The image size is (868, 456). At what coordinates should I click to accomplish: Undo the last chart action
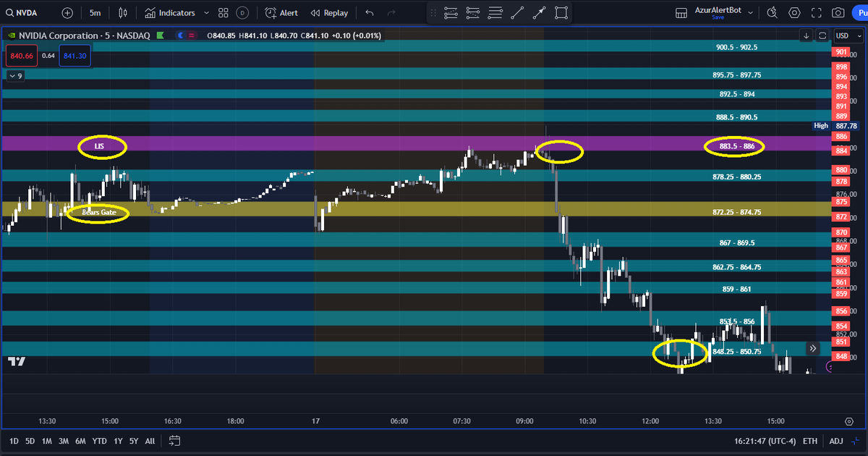pos(370,12)
